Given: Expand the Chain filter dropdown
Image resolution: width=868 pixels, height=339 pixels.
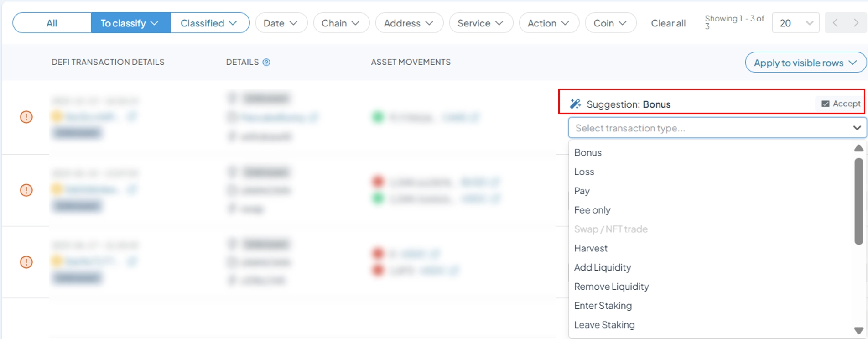Looking at the screenshot, I should click(x=341, y=23).
